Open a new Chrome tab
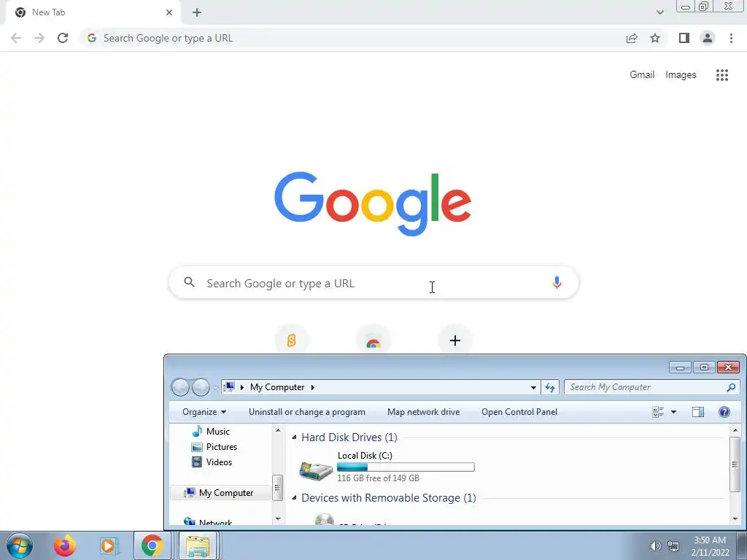Viewport: 747px width, 560px height. (197, 12)
